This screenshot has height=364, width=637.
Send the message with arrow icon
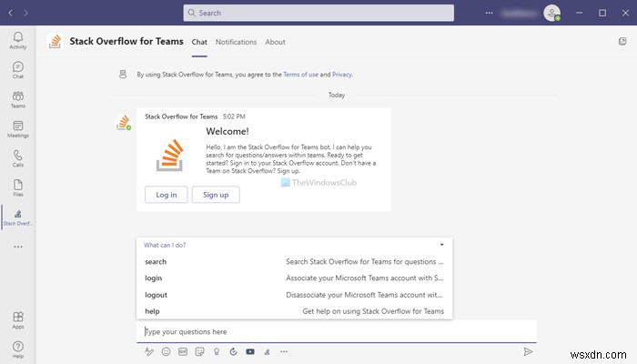tap(528, 351)
